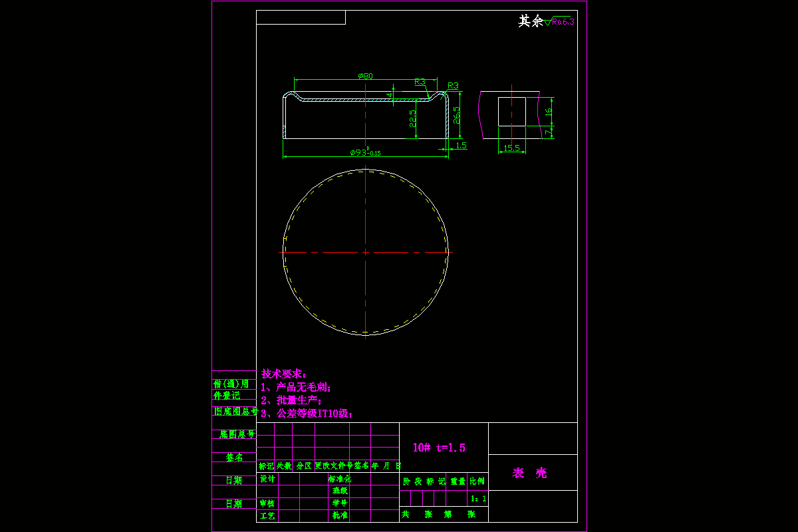Select the 批准 (approval) cell

coord(339,515)
